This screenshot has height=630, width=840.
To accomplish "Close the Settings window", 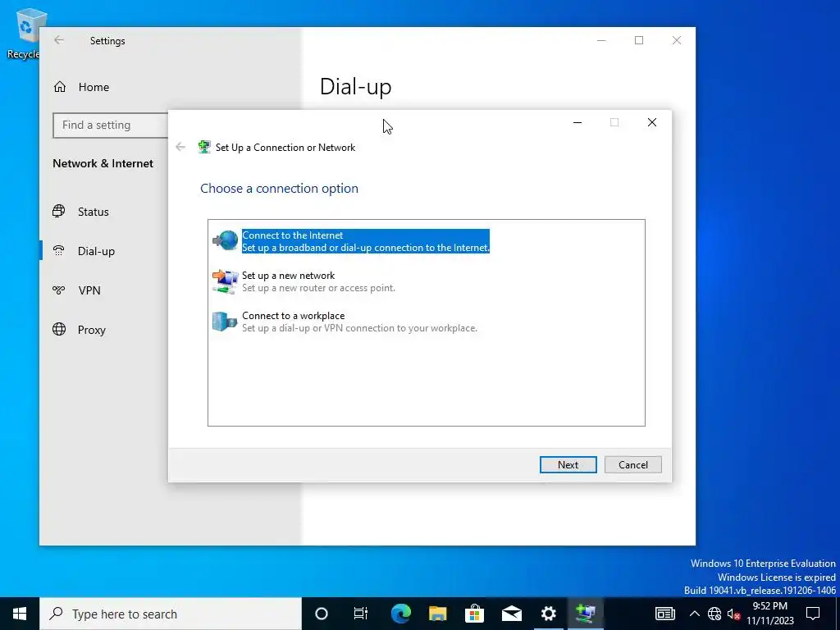I will pos(677,40).
